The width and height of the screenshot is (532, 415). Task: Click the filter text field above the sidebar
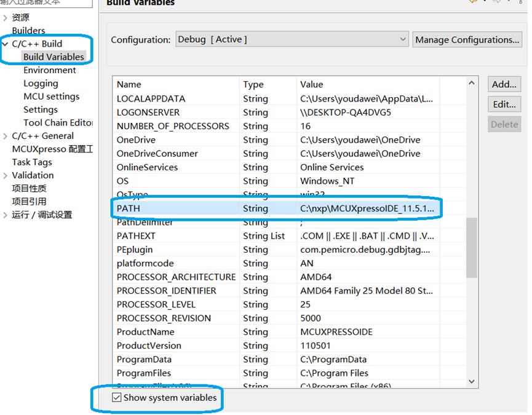(x=46, y=3)
